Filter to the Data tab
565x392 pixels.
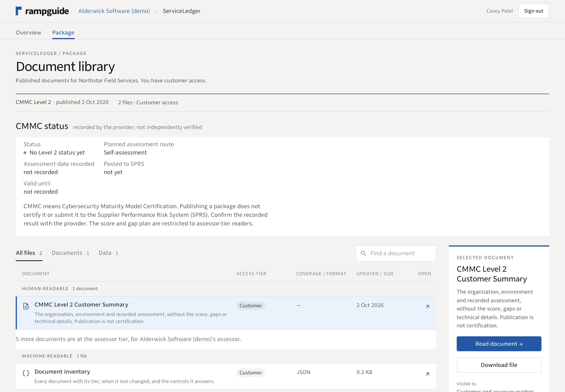click(108, 253)
